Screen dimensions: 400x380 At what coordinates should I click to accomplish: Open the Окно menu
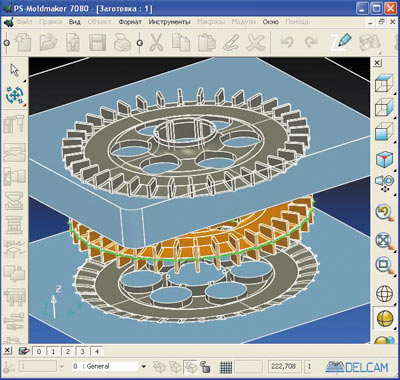pyautogui.click(x=271, y=22)
